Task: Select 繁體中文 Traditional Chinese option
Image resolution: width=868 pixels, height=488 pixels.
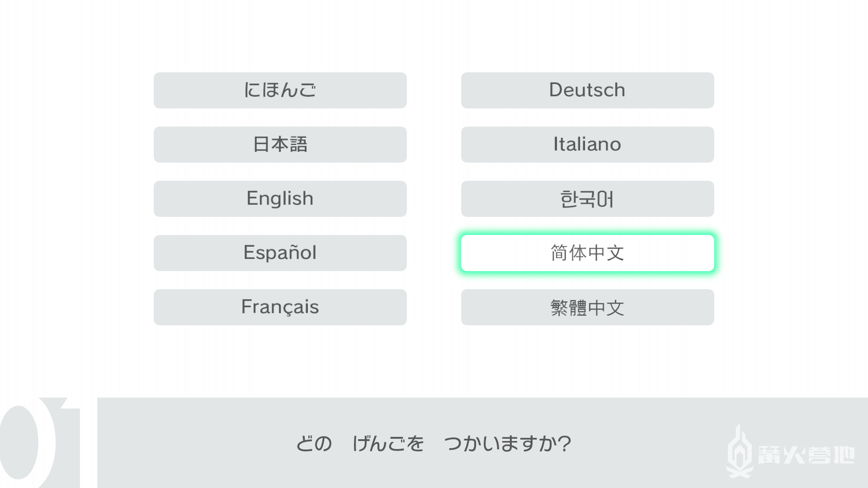Action: click(x=587, y=307)
